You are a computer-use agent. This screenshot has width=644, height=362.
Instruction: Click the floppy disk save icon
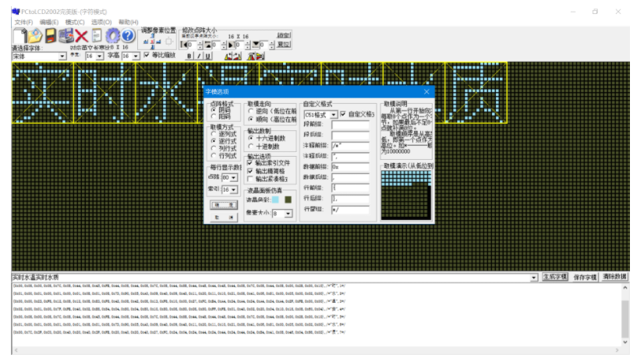tap(51, 36)
